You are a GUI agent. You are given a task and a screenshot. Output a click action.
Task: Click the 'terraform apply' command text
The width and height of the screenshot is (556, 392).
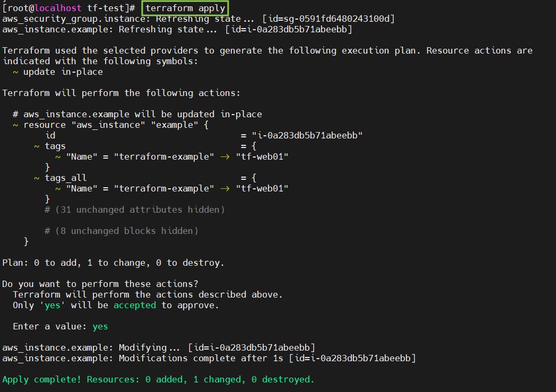click(185, 8)
